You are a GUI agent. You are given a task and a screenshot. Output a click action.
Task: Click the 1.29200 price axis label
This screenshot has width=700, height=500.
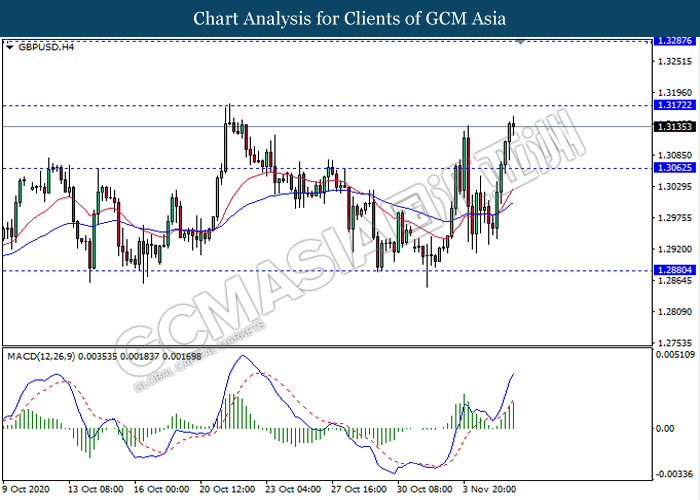[x=675, y=249]
